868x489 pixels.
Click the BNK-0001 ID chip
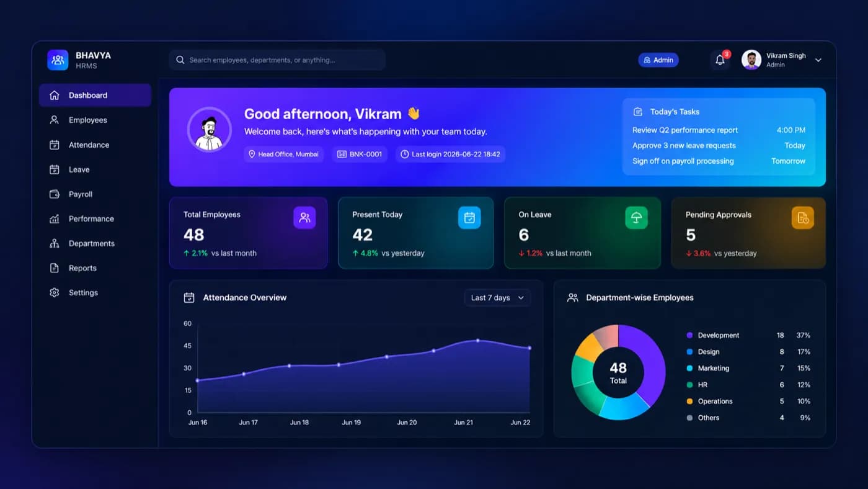point(360,154)
